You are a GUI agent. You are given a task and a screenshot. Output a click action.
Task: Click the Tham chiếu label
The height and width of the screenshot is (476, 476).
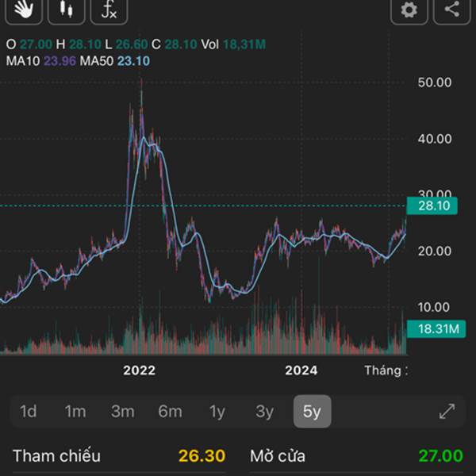(56, 456)
